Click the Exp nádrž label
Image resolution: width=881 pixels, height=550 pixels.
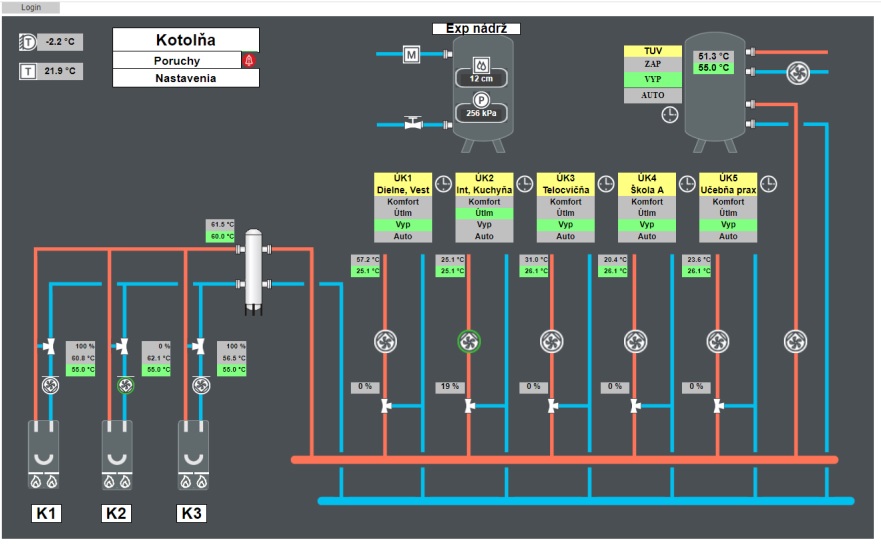pos(476,29)
